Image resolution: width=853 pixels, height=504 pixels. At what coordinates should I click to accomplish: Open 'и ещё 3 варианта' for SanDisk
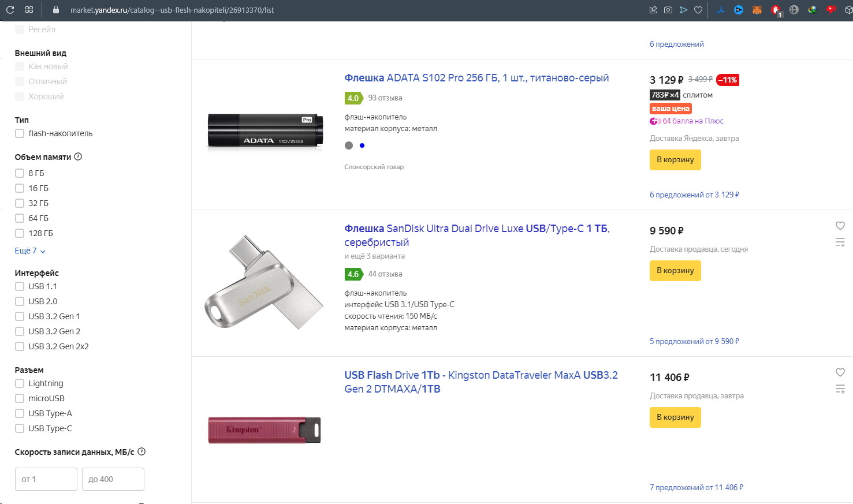click(x=374, y=256)
